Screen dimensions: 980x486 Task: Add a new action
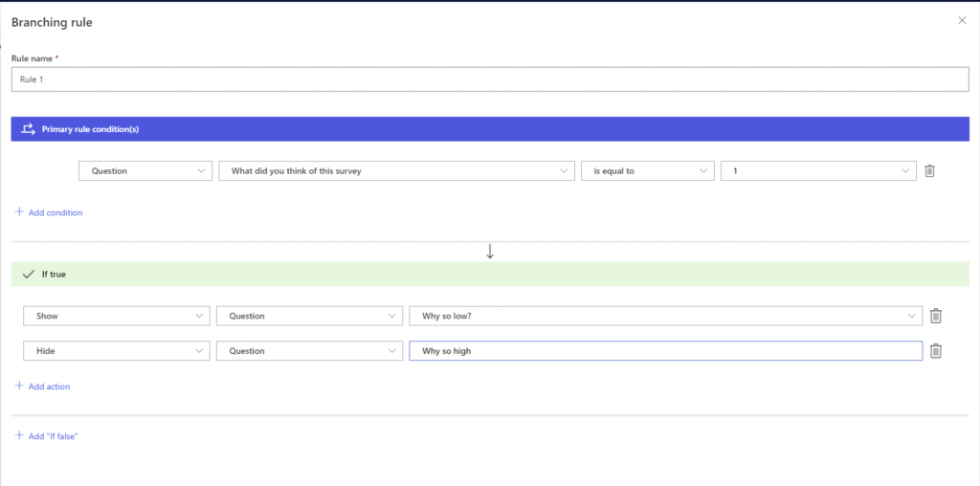pos(42,387)
